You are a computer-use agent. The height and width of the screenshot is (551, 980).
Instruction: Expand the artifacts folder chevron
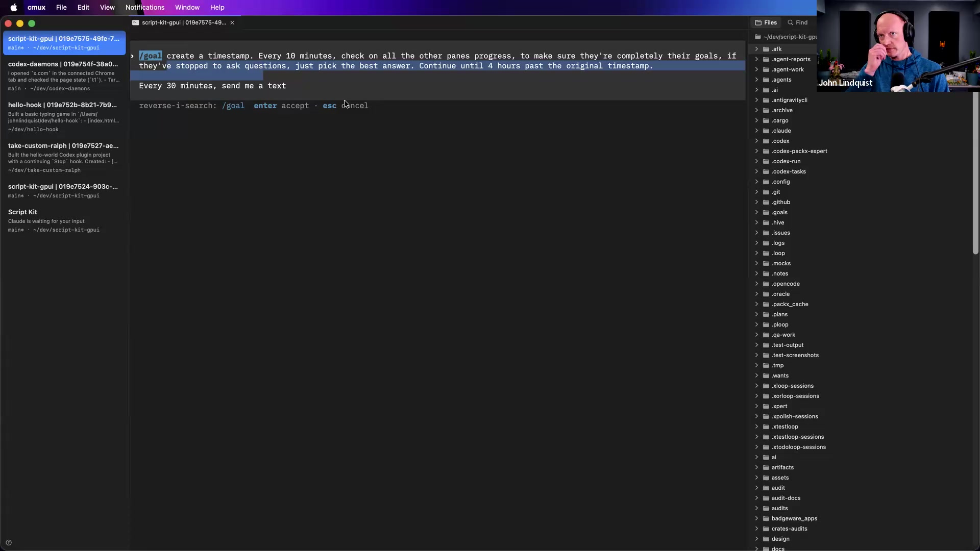[756, 467]
